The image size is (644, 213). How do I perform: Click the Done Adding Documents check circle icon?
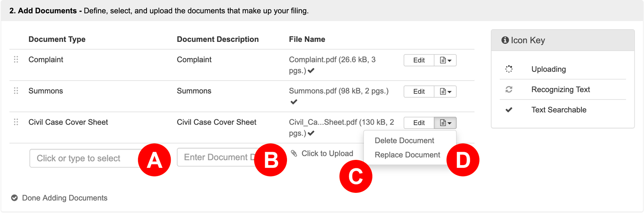(x=14, y=198)
